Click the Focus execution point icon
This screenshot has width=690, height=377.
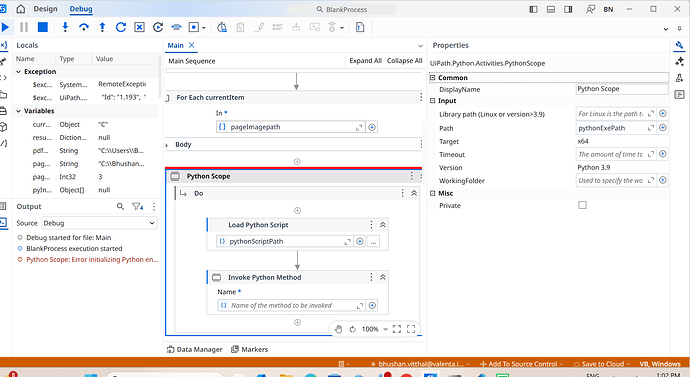click(176, 27)
